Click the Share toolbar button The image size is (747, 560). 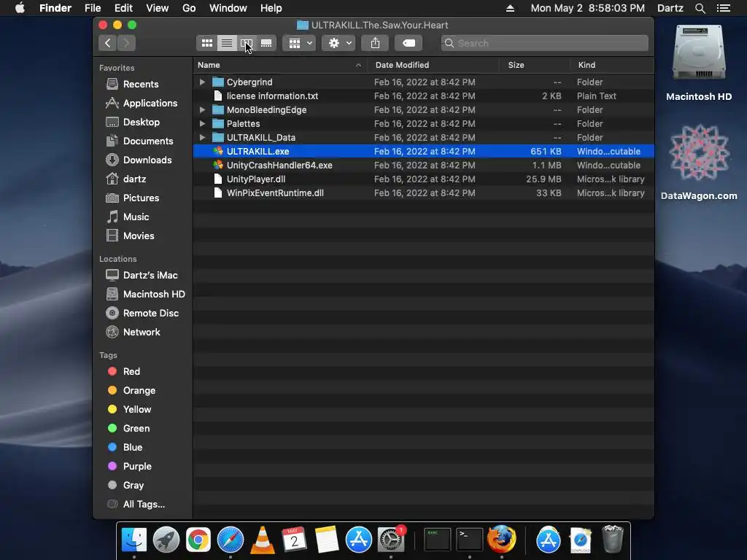pos(376,43)
